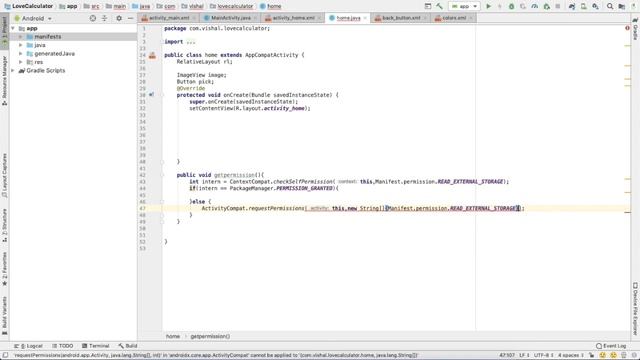Viewport: 640px width, 360px height.
Task: Open the Logcat tool window
Action: click(29, 346)
